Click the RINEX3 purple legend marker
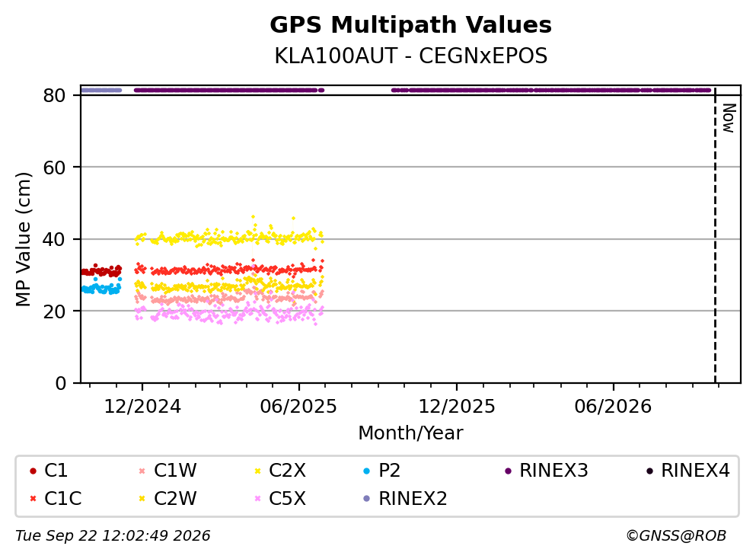 tap(508, 471)
